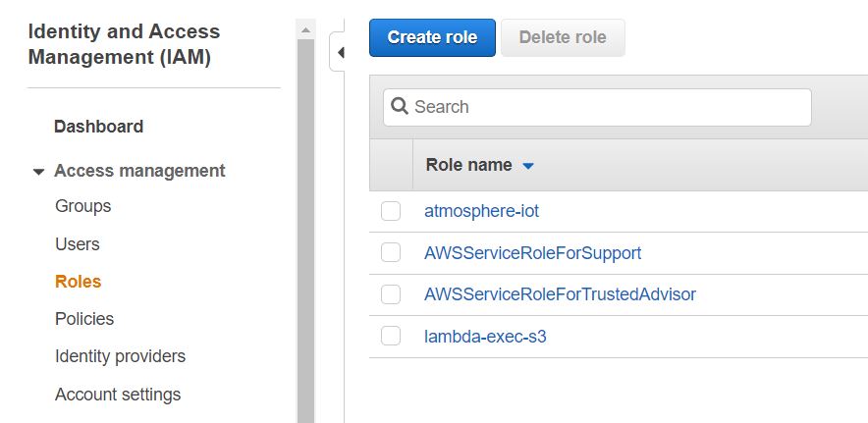Check the AWSServiceRoleForSupport checkbox

(391, 253)
